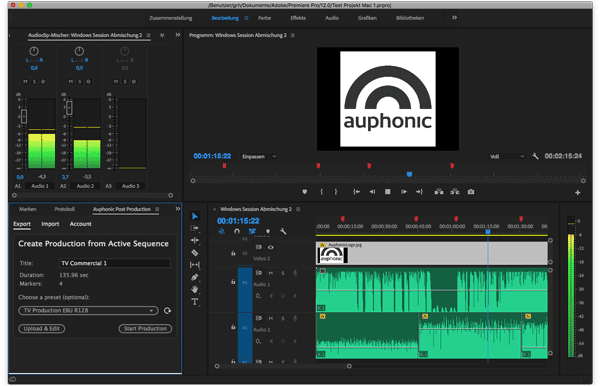The height and width of the screenshot is (386, 600).
Task: Go to Out point in Program monitor
Action: tap(419, 192)
